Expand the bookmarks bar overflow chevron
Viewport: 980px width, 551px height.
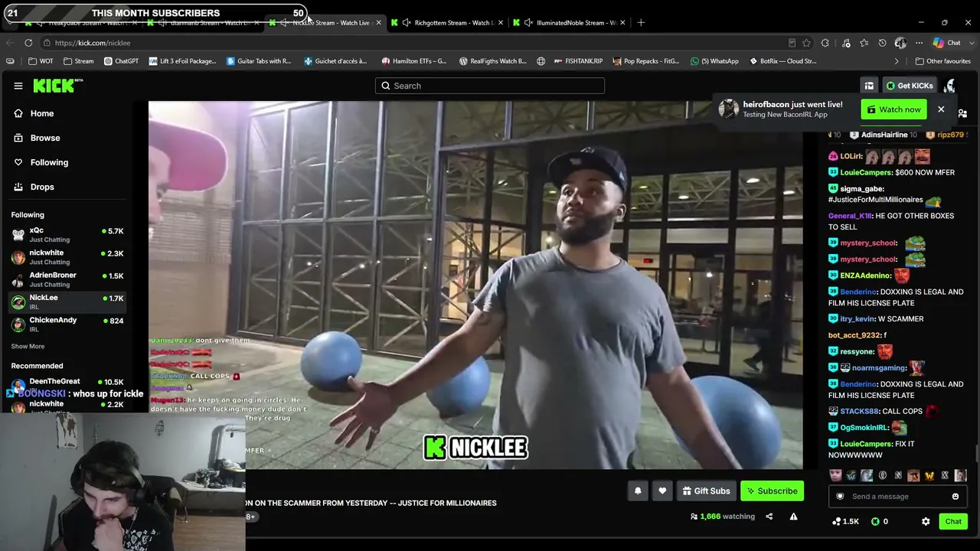click(897, 61)
